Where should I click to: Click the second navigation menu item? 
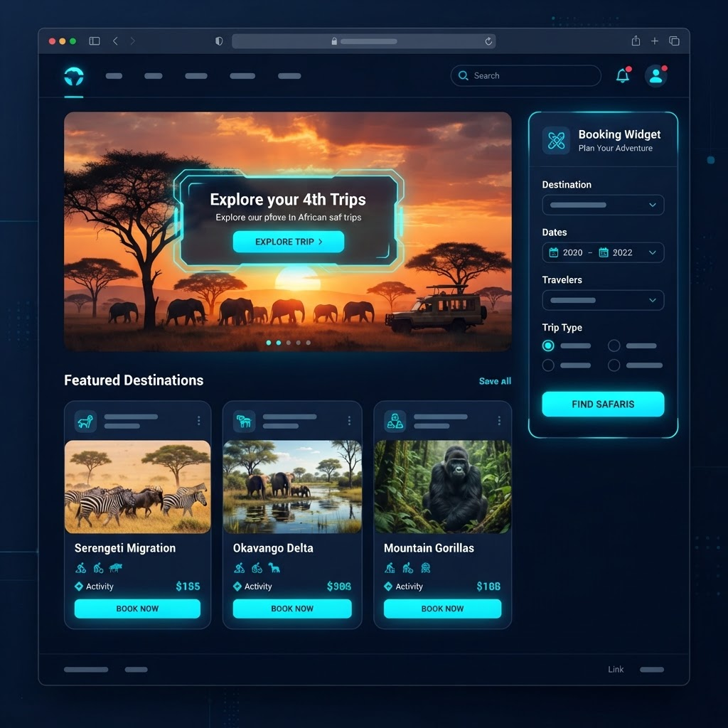coord(154,75)
